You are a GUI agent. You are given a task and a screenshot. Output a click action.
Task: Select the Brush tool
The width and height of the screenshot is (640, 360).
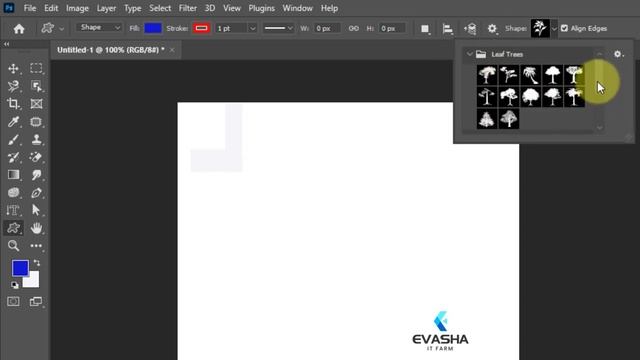[13, 140]
